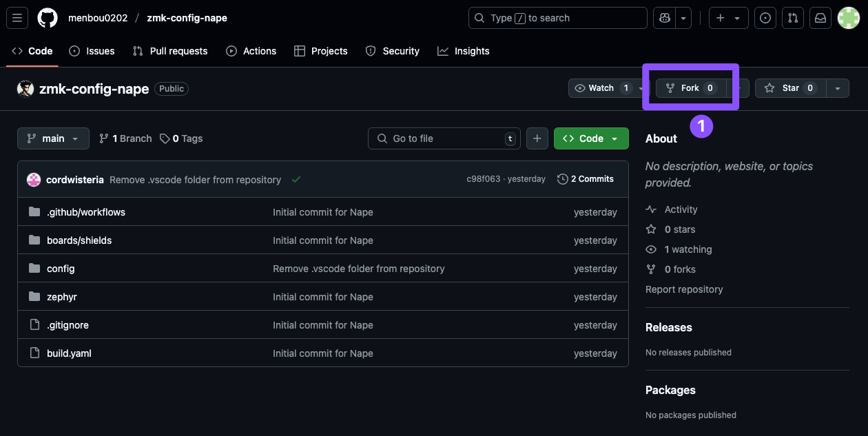This screenshot has width=868, height=436.
Task: Go to GitHub home via the Octocat logo
Action: coord(48,18)
